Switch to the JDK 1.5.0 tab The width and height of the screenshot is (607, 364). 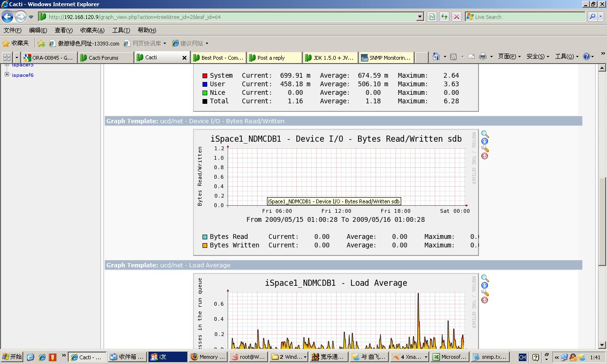[x=330, y=57]
